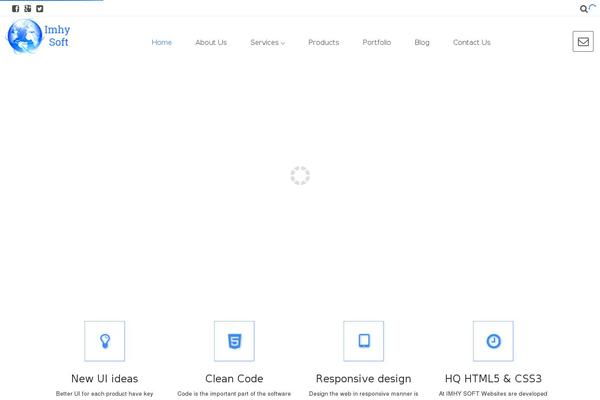Screen dimensions: 600x400
Task: Click text 'Better UI for each product have key'
Action: [104, 394]
